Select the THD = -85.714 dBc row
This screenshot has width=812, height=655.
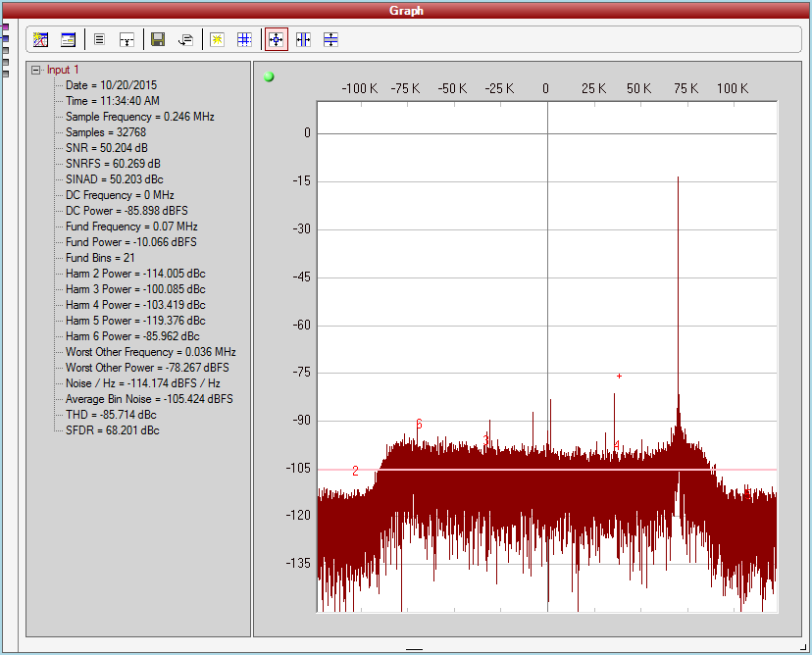coord(111,415)
